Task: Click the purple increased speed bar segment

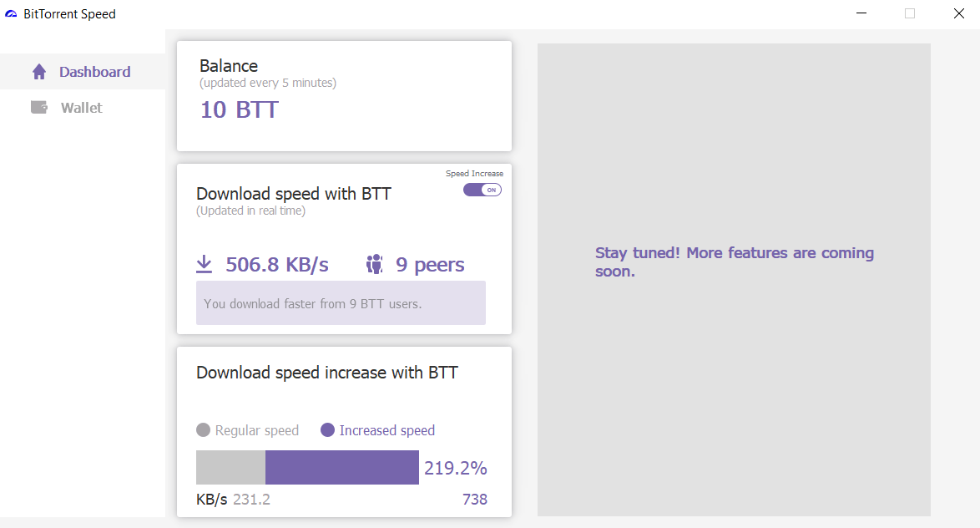Action: coord(342,467)
